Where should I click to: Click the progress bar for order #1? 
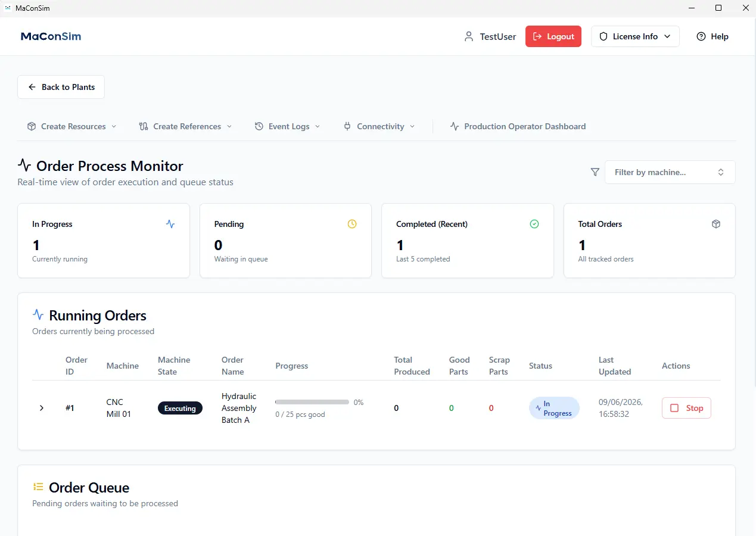[x=312, y=402]
